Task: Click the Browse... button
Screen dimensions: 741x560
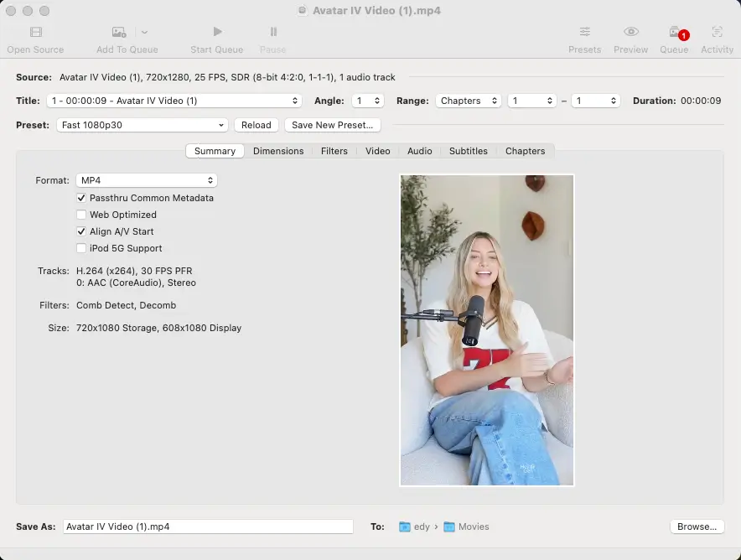Action: click(x=697, y=526)
